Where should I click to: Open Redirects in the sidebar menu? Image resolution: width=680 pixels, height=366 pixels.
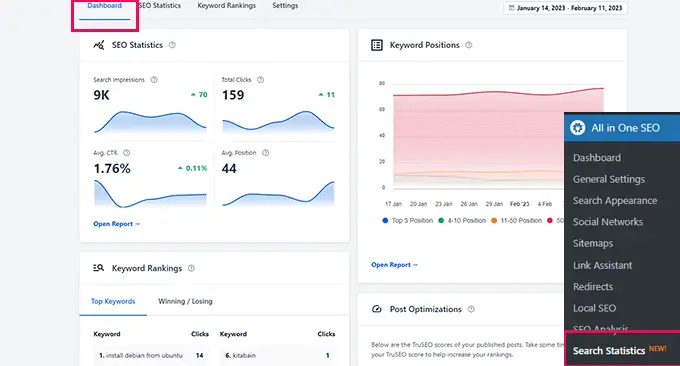pyautogui.click(x=593, y=287)
